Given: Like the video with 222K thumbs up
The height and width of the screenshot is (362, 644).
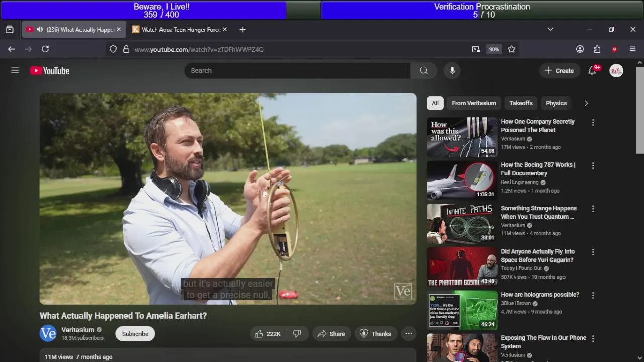Looking at the screenshot, I should (x=268, y=334).
